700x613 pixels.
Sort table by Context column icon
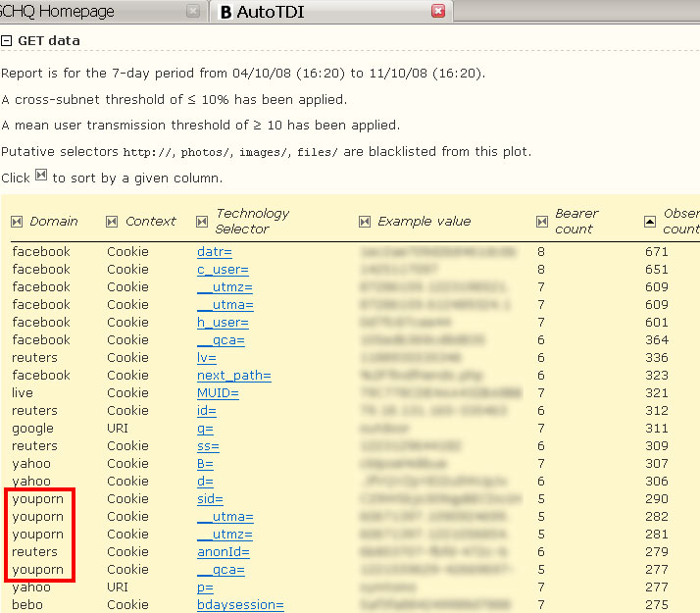pyautogui.click(x=112, y=222)
